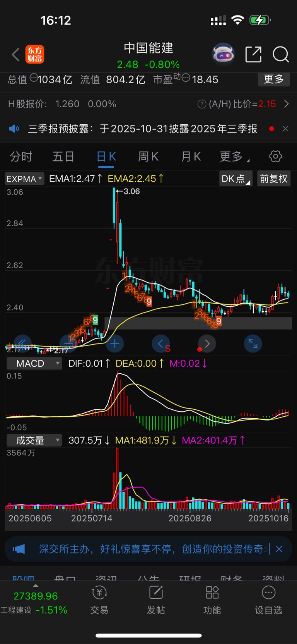
Task: Tap the next-candle right arrow button
Action: point(207,343)
